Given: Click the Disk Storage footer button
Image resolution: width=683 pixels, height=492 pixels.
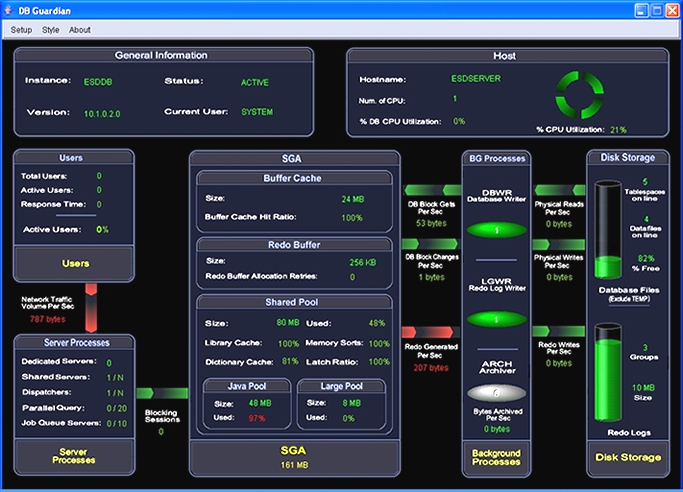Looking at the screenshot, I should tap(630, 458).
